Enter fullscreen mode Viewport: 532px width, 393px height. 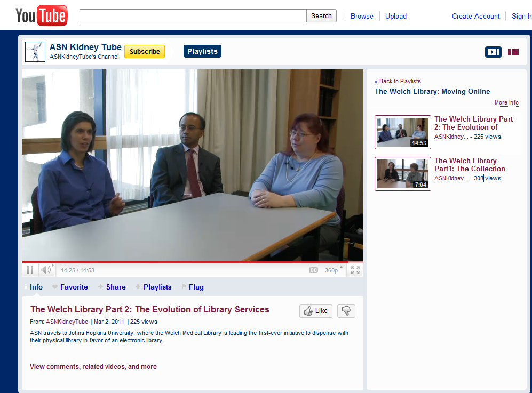[355, 270]
